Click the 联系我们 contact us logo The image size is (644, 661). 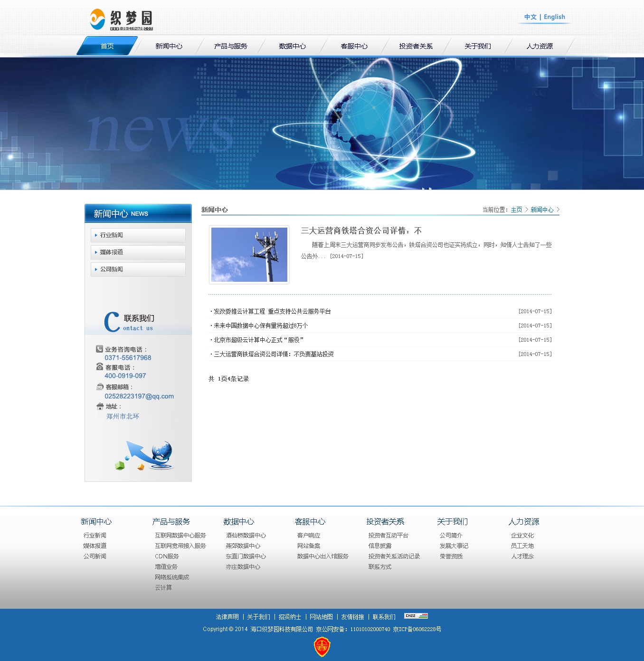click(x=129, y=322)
